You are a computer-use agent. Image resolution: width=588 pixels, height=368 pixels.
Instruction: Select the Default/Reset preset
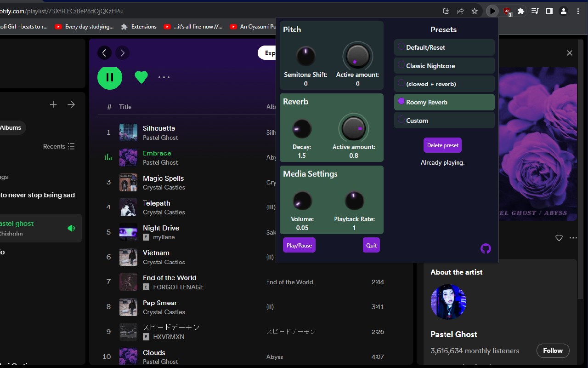[x=444, y=47]
